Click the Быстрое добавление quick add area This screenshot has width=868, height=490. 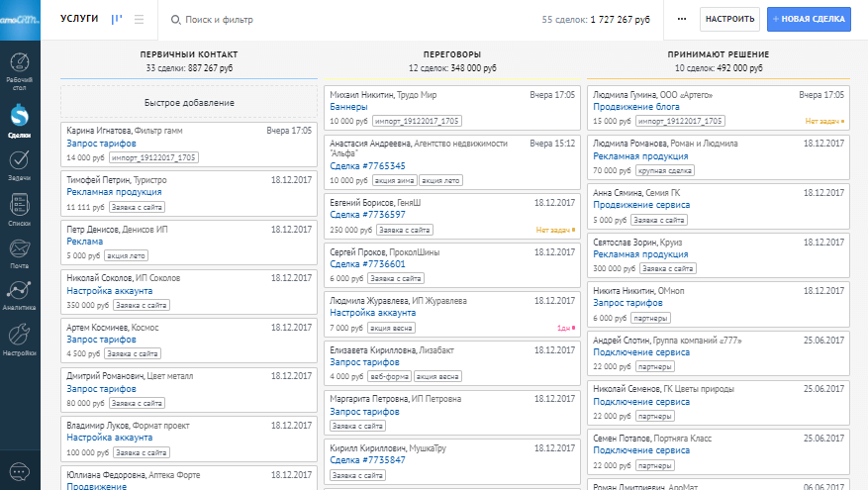(x=189, y=103)
